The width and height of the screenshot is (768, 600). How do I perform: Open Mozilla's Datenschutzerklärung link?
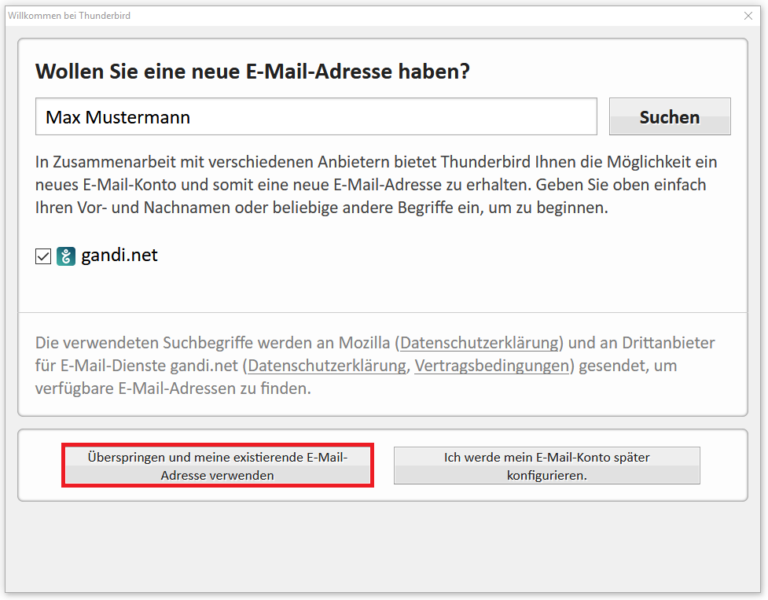(481, 343)
